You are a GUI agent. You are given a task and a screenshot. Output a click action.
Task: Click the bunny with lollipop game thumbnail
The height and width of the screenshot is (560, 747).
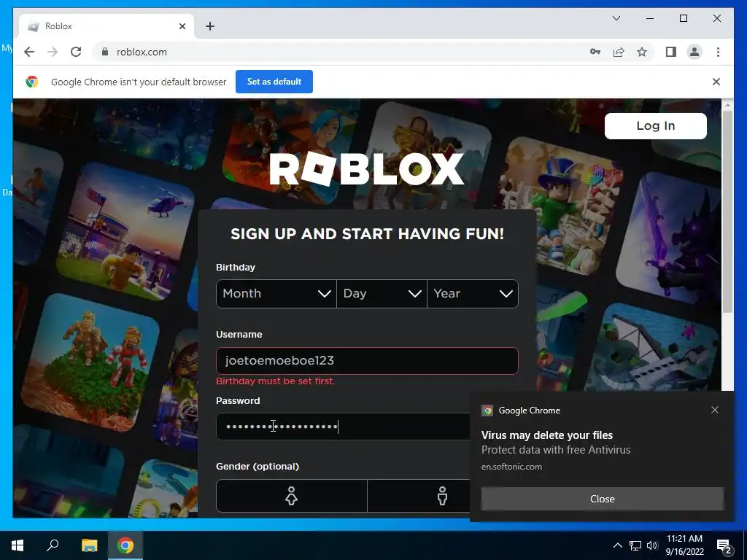pos(562,207)
